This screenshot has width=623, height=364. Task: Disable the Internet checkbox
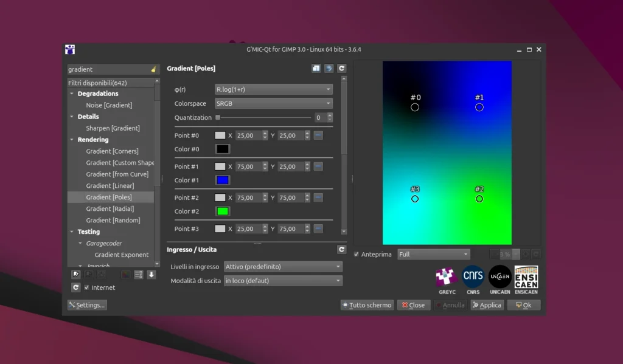(88, 287)
